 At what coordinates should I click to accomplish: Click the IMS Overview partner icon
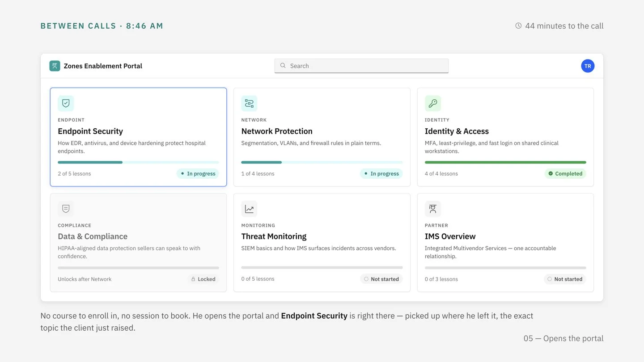coord(433,209)
